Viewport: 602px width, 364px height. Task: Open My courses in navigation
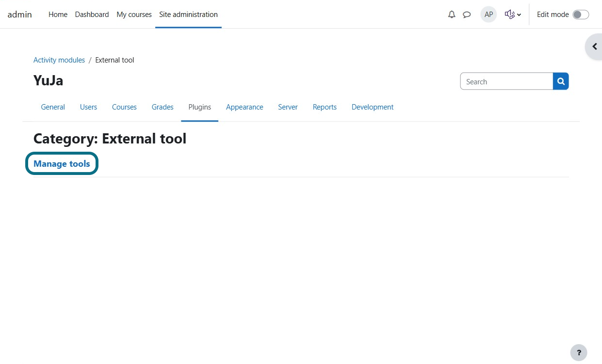134,15
